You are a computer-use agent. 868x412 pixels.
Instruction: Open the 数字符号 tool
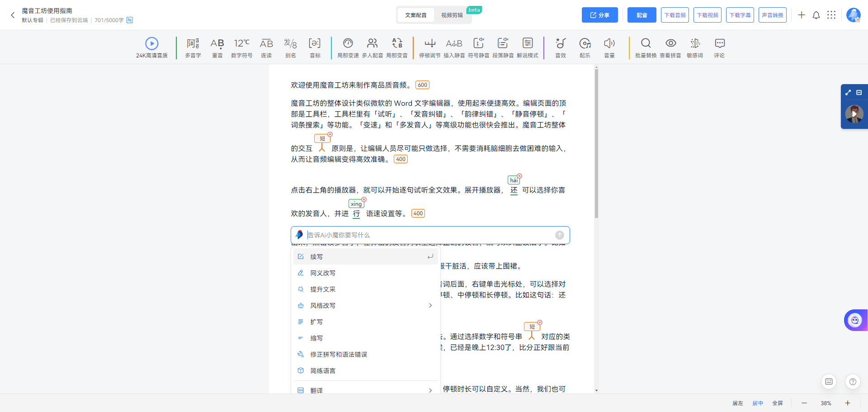242,48
